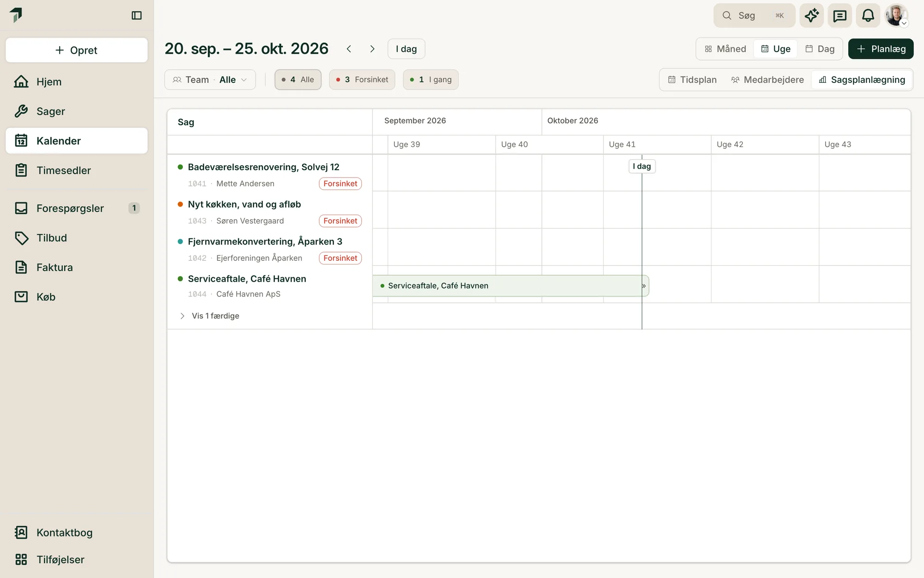Collapse the sidebar with the panel icon
The width and height of the screenshot is (924, 578).
click(136, 15)
